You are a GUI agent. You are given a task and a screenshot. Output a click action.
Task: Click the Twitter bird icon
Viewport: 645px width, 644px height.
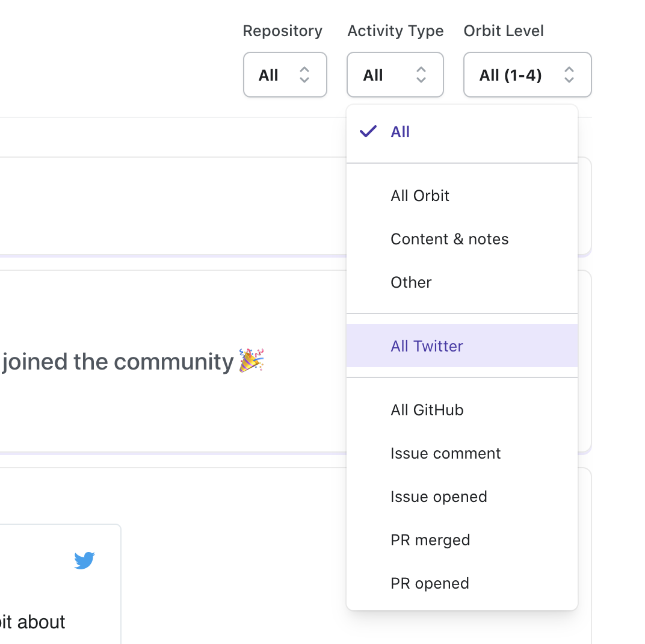pyautogui.click(x=84, y=560)
